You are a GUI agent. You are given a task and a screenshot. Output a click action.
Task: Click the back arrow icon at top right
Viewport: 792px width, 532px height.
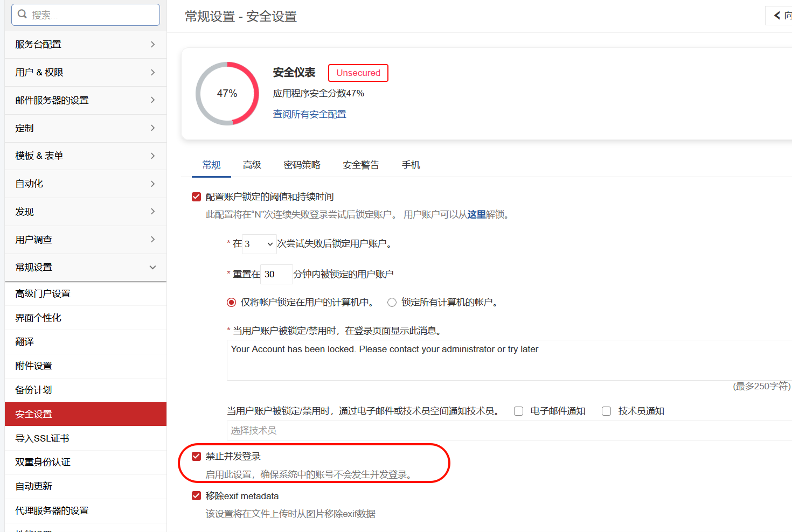tap(777, 16)
